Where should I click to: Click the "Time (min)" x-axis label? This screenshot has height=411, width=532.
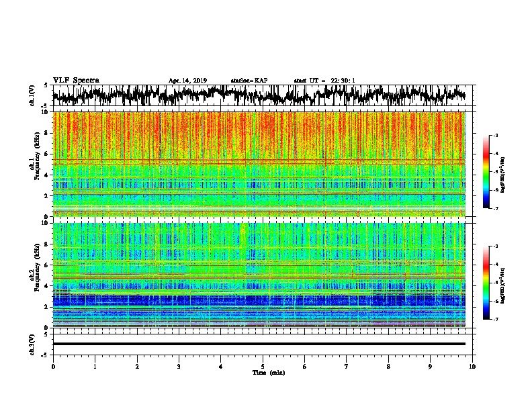[269, 373]
